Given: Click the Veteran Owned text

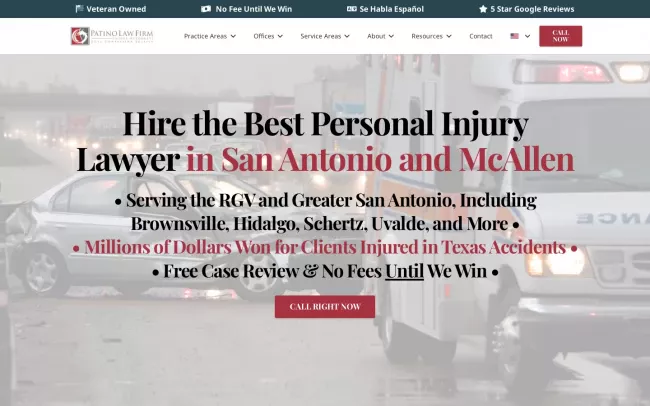Looking at the screenshot, I should pyautogui.click(x=116, y=9).
